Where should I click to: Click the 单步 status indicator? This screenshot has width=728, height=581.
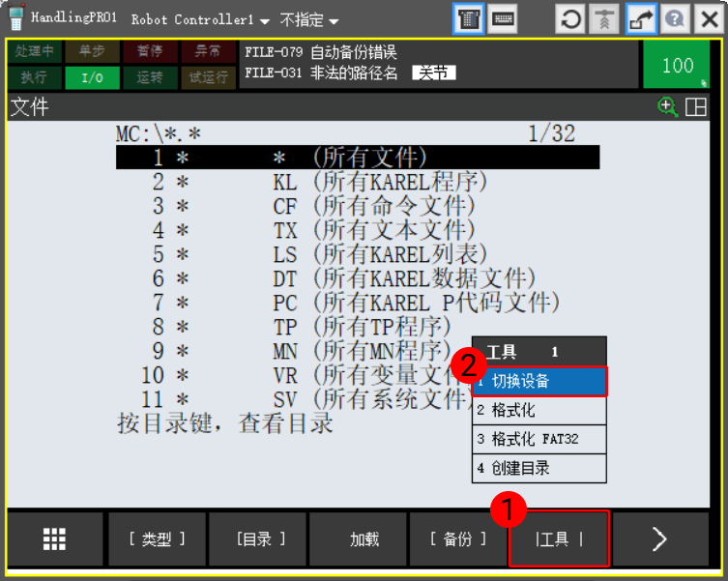click(92, 51)
